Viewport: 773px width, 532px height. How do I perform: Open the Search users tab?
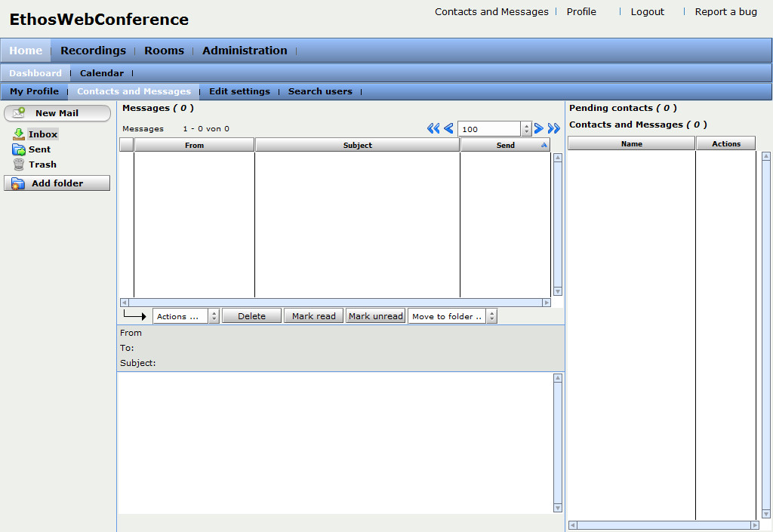click(x=320, y=91)
